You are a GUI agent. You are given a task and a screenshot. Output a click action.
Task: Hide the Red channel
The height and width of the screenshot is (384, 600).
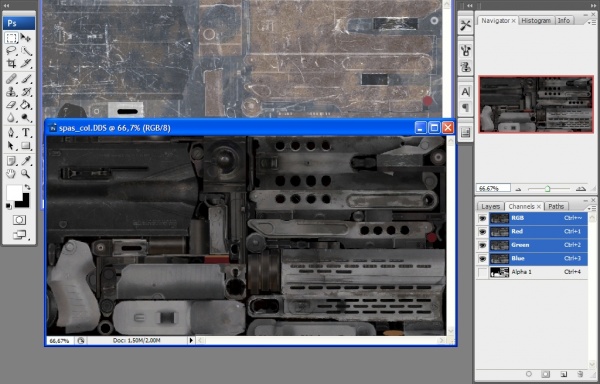click(483, 232)
